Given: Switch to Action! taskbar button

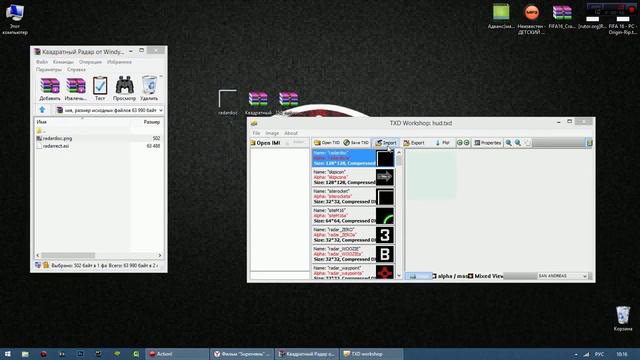Looking at the screenshot, I should point(177,354).
